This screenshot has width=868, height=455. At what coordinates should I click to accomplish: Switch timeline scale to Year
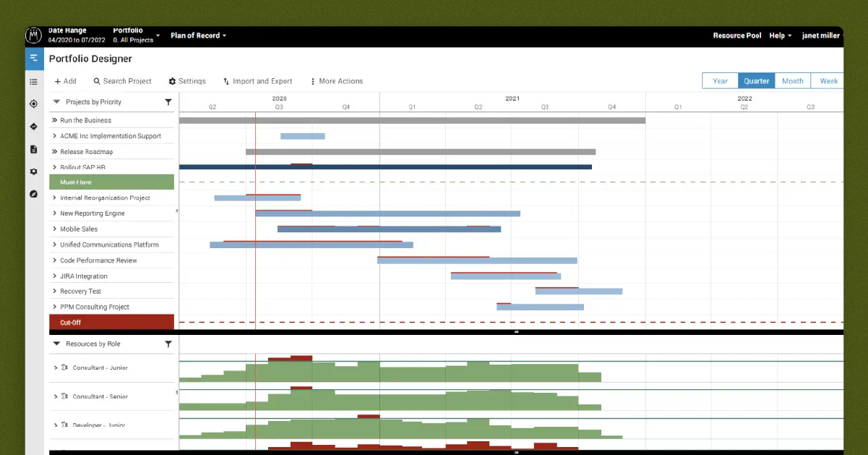coord(720,81)
